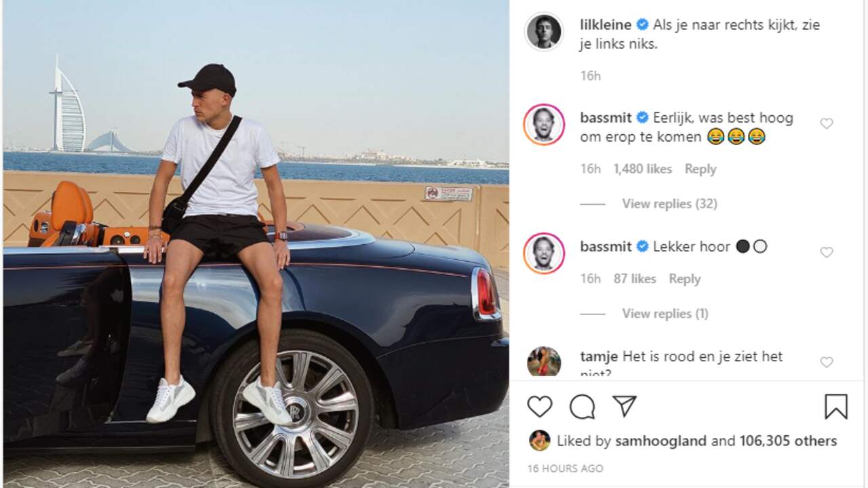Viewport: 868px width, 488px height.
Task: Open lilkleine's profile picture
Action: [544, 32]
